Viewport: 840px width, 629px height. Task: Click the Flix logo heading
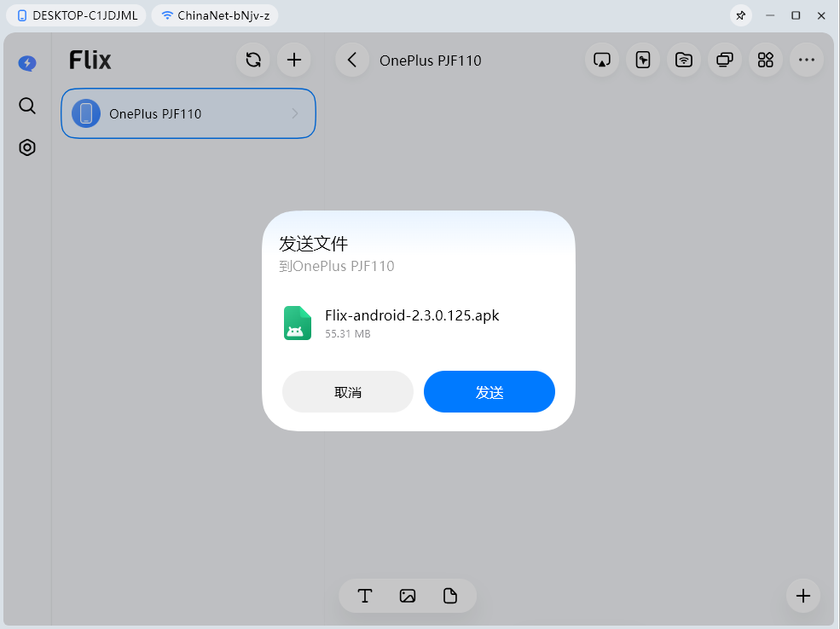pyautogui.click(x=90, y=60)
